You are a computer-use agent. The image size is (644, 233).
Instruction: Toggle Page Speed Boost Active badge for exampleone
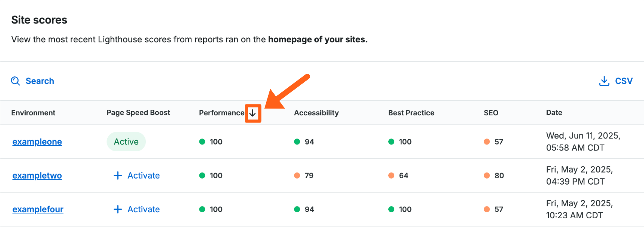126,141
